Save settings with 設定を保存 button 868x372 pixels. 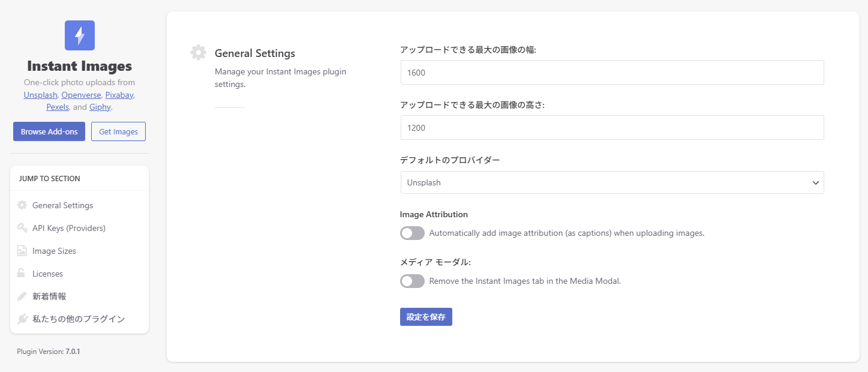[x=426, y=317]
